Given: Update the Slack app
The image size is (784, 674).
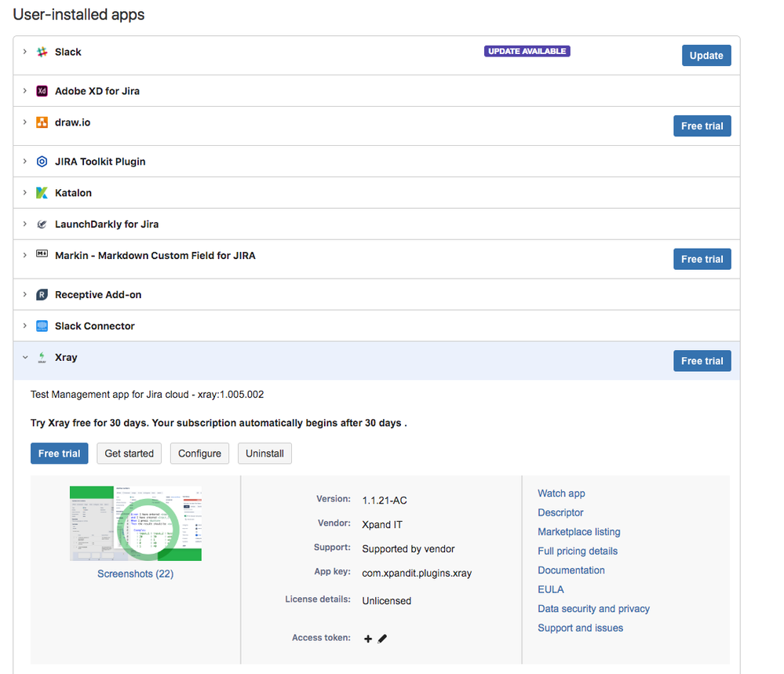Looking at the screenshot, I should click(x=706, y=56).
